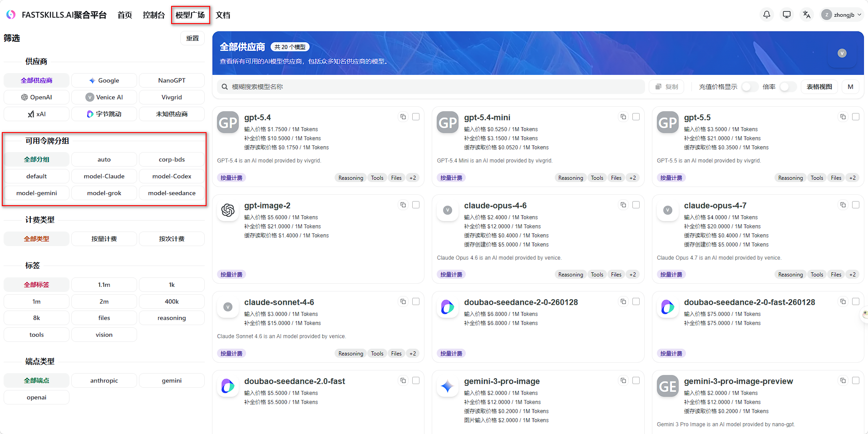Select the model-seedance token group
This screenshot has height=434, width=868.
click(x=172, y=193)
